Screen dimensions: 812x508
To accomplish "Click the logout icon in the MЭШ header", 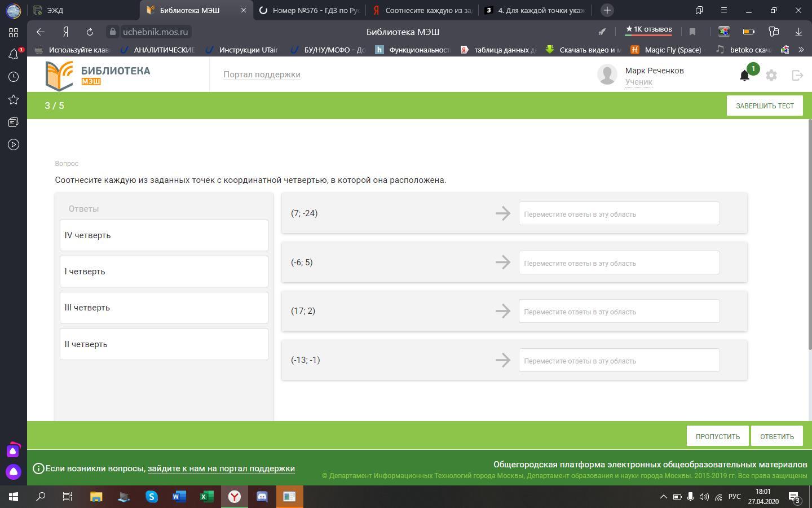I will [797, 75].
